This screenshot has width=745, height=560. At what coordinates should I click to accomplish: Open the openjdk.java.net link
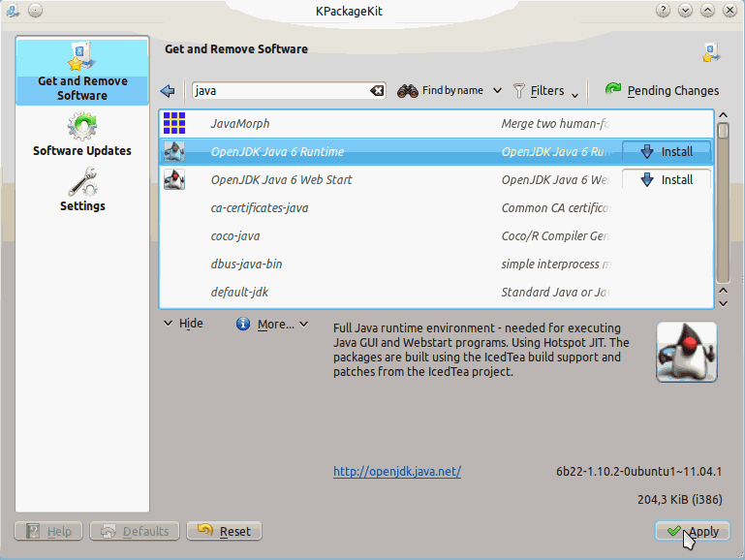pyautogui.click(x=397, y=471)
